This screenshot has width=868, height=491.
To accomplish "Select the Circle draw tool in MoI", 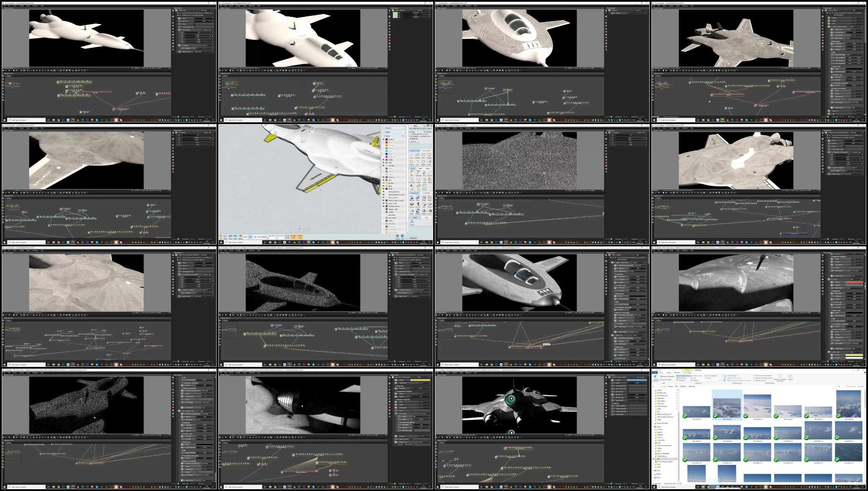I will [411, 163].
